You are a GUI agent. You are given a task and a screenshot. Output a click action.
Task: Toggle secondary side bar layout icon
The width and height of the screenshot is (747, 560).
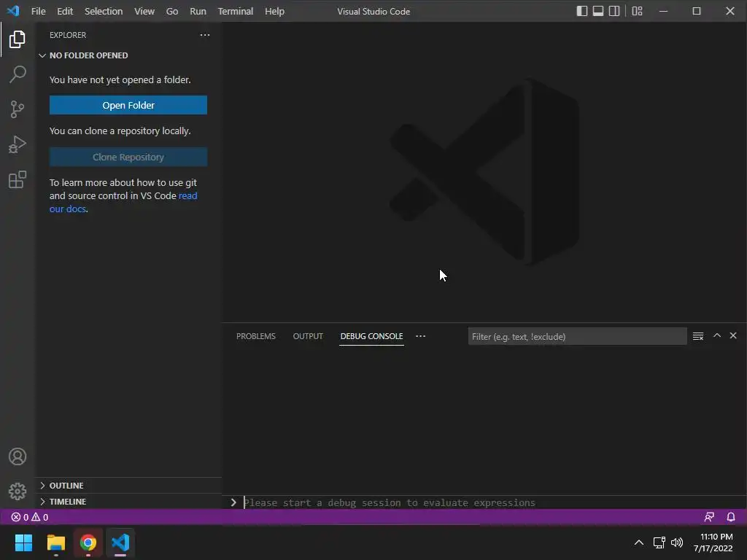point(614,11)
